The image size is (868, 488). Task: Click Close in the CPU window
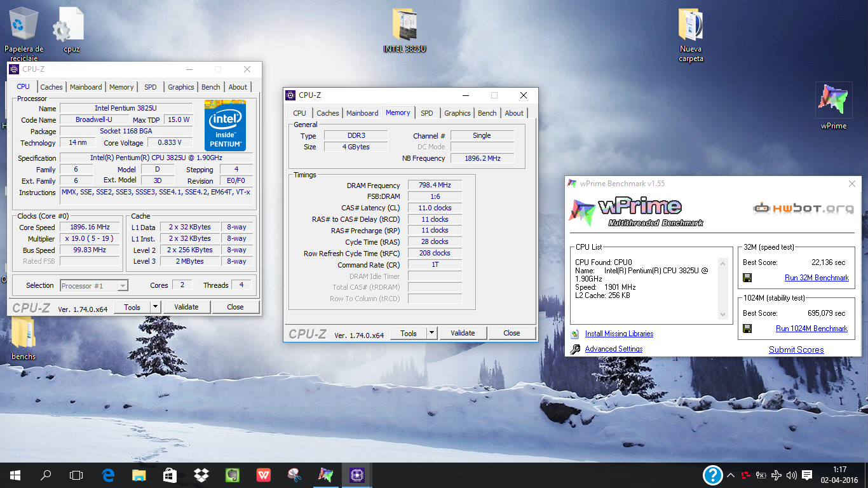click(x=235, y=307)
